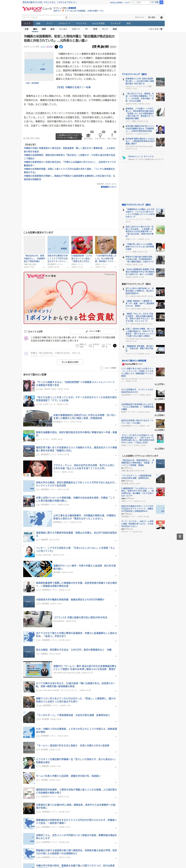
Task: Click the ヘルプ link in header
Action: 127,2
